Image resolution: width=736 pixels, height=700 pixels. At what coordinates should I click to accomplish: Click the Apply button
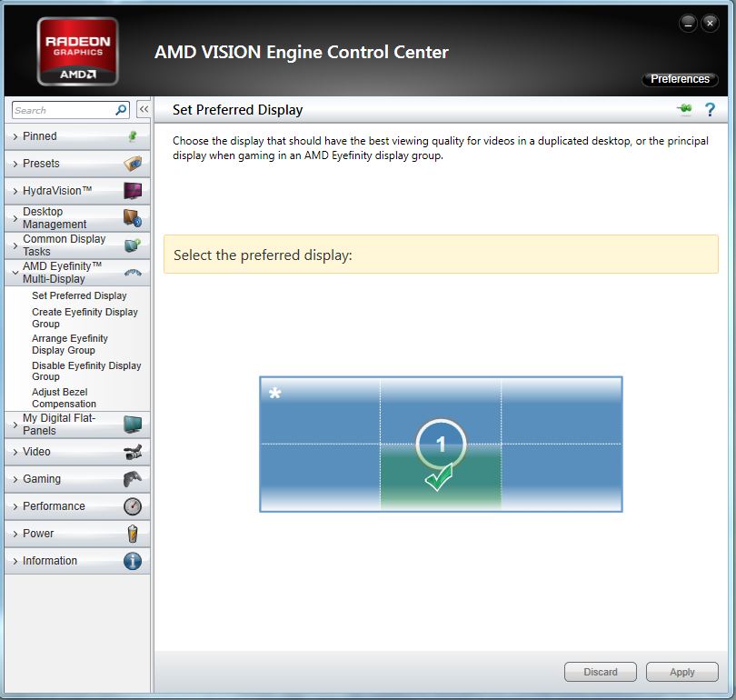click(x=682, y=672)
